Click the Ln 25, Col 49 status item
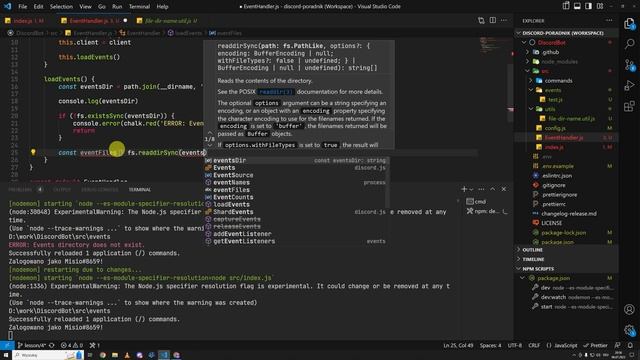 pyautogui.click(x=458, y=345)
